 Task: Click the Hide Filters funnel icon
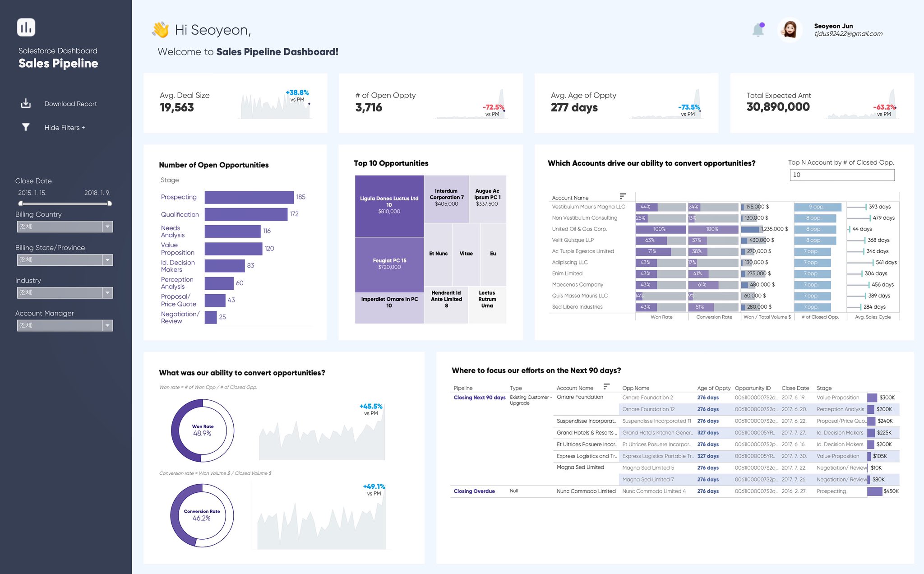tap(26, 127)
